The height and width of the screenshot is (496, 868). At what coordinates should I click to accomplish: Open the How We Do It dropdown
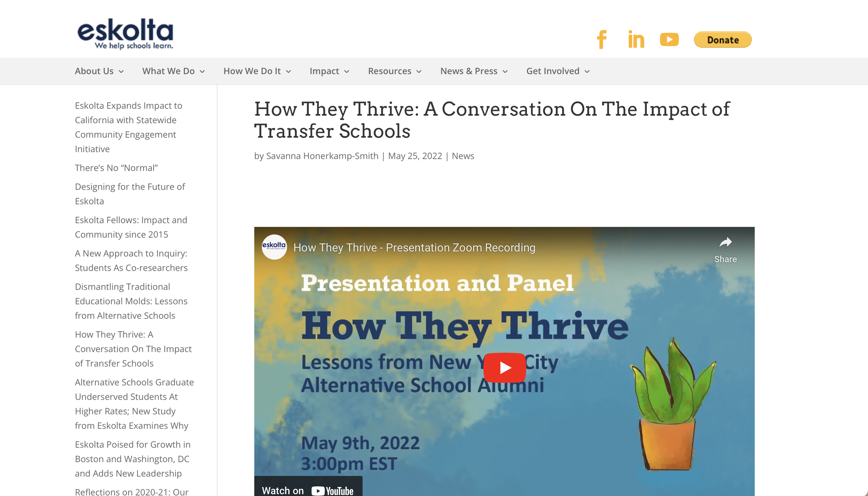point(257,71)
